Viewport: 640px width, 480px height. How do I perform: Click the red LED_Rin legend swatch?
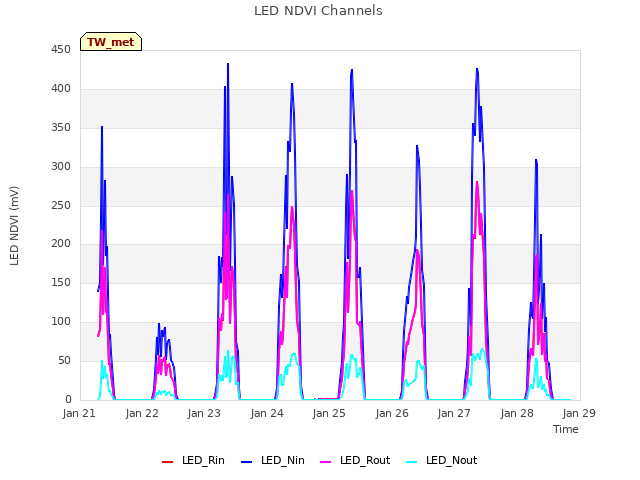click(x=167, y=462)
